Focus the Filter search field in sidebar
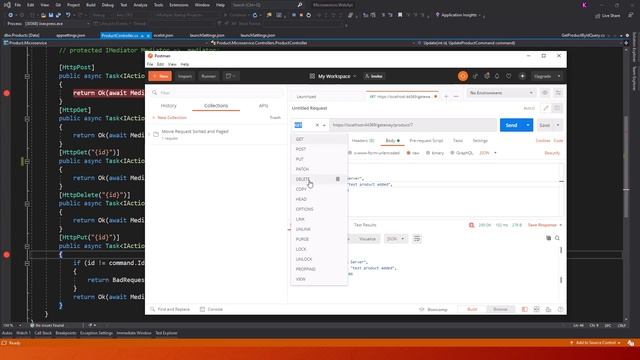Viewport: 640px width, 360px height. (218, 93)
